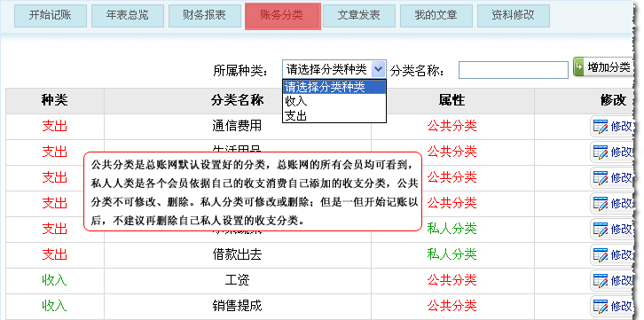Select 支出 in the 通信费用 row
The image size is (644, 320).
[55, 127]
